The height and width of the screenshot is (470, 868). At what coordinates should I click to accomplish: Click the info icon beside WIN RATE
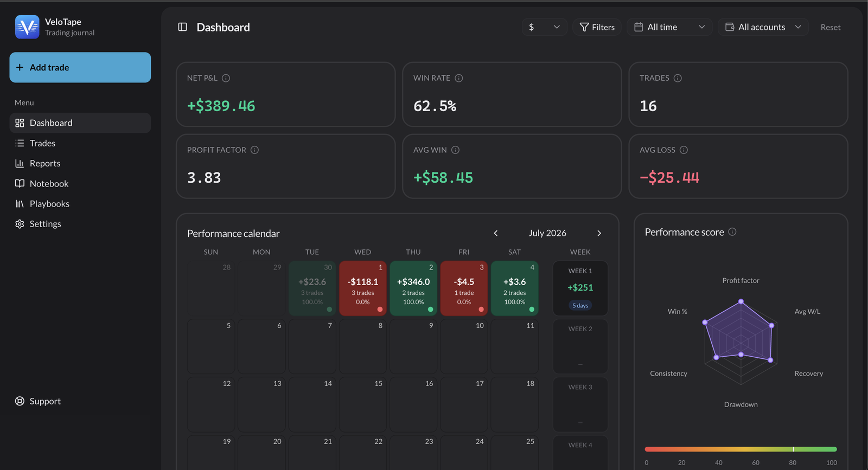(x=459, y=78)
